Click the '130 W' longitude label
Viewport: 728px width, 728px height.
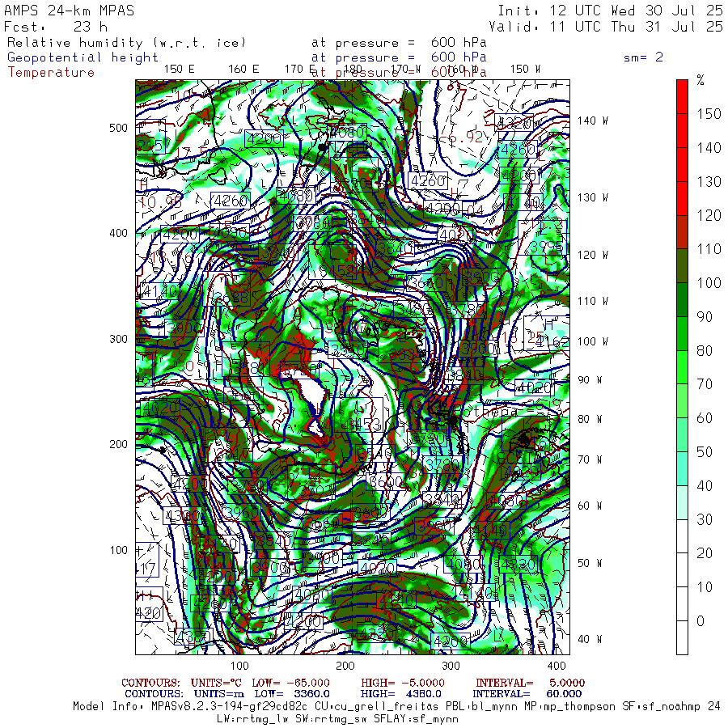point(592,198)
